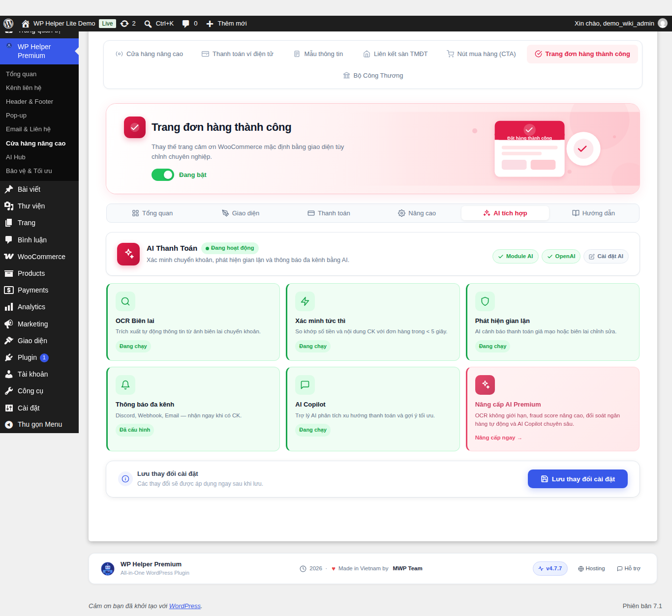
Task: Open Bộ Công Thương tab
Action: 373,76
